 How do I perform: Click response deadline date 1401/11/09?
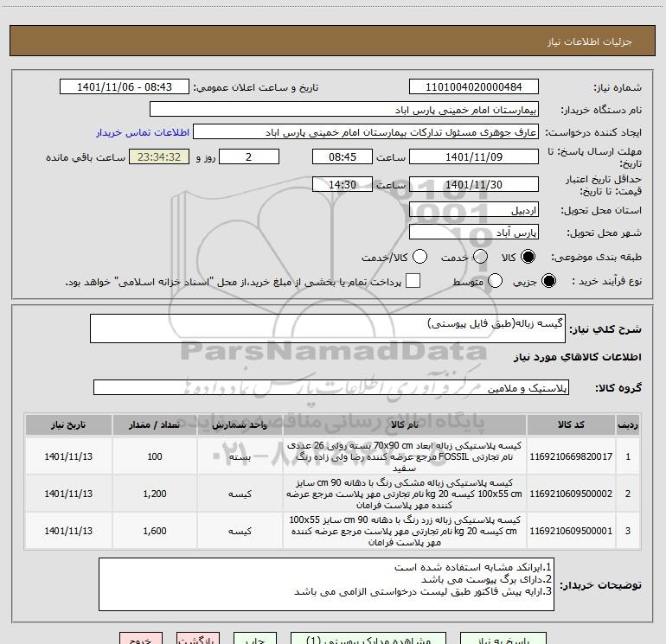coord(474,156)
